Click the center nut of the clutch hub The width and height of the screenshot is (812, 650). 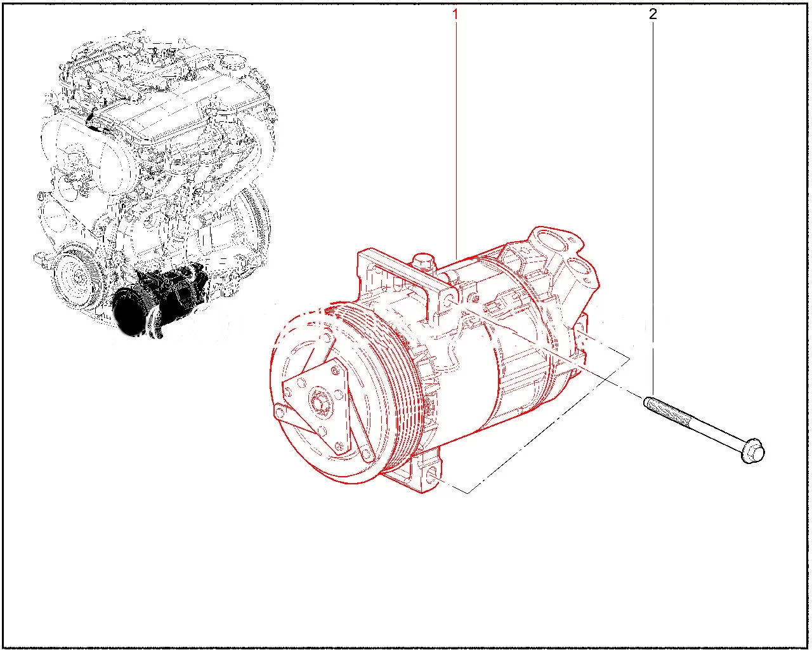click(318, 403)
